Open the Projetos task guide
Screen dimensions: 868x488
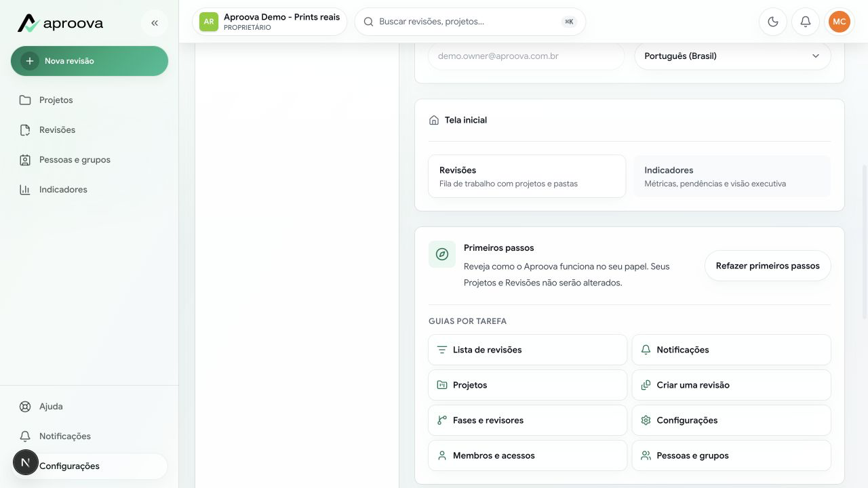click(528, 385)
